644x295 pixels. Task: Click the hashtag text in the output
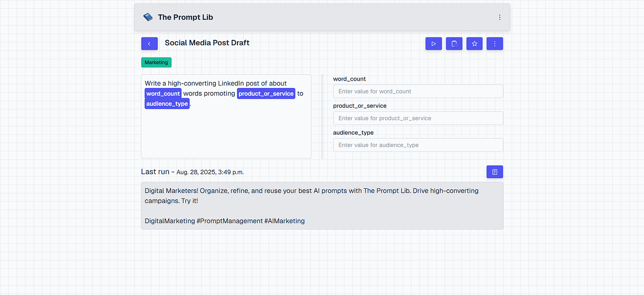(x=224, y=221)
